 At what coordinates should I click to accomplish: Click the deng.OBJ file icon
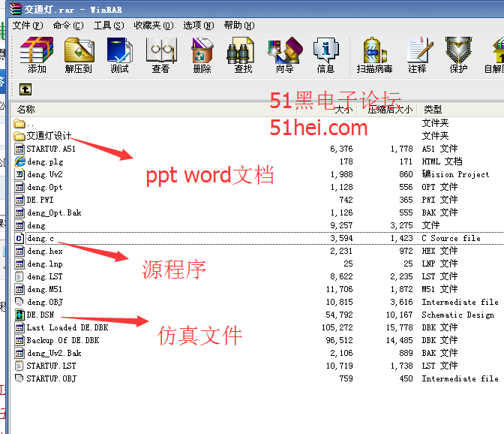point(19,301)
